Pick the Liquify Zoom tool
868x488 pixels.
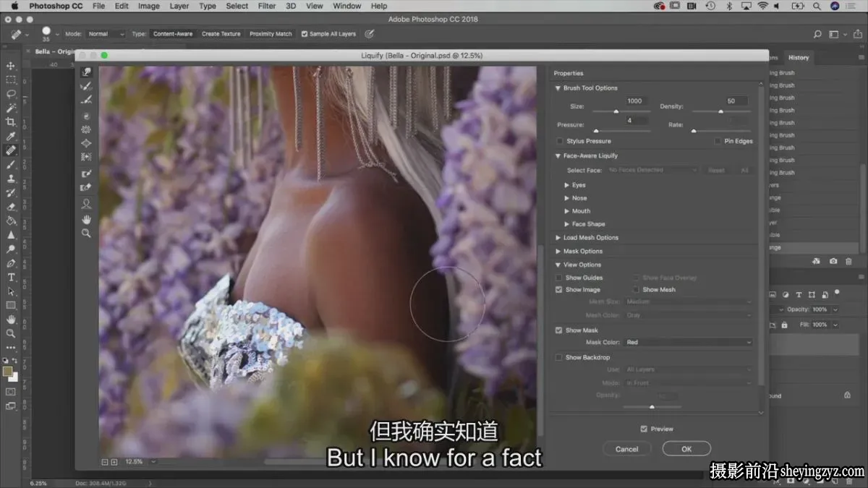[86, 234]
